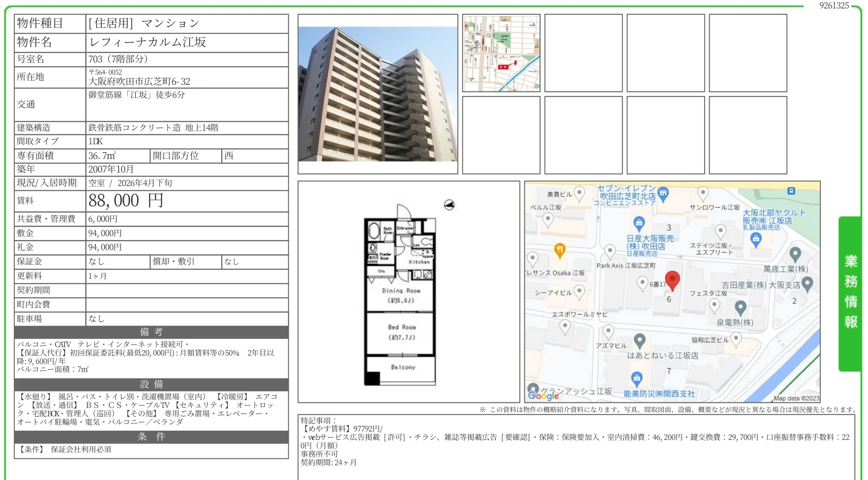Click the Nissan Osaka dealership shopping pin
The width and height of the screenshot is (868, 480).
coord(639,222)
